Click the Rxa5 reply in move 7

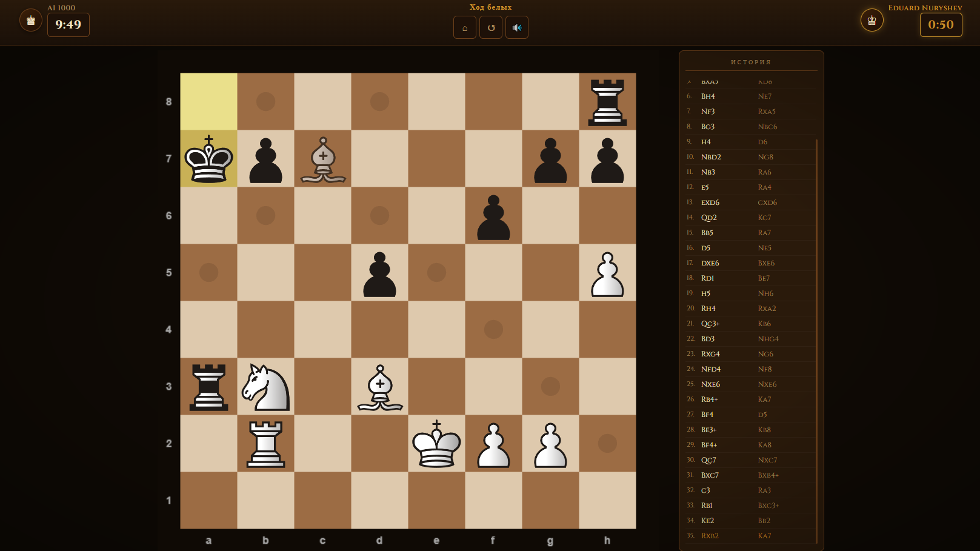coord(767,112)
